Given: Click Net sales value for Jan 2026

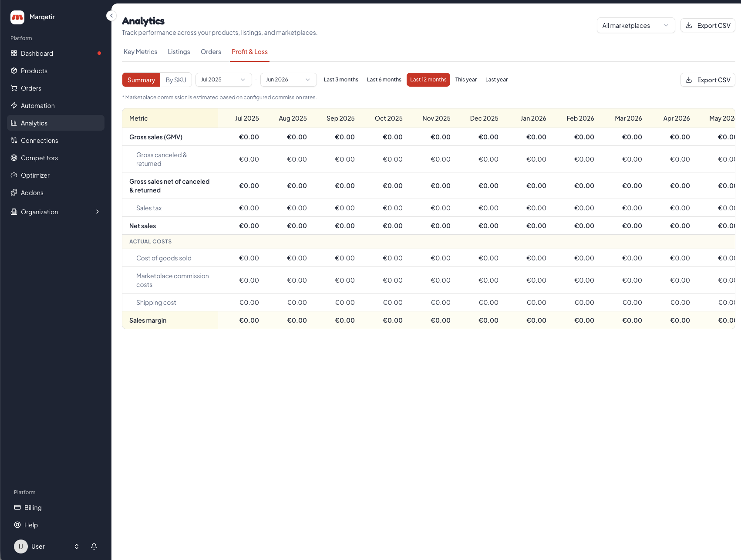Looking at the screenshot, I should pos(536,226).
